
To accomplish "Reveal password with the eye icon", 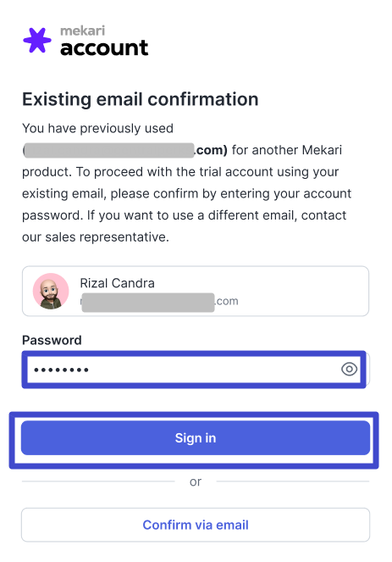I will coord(349,369).
